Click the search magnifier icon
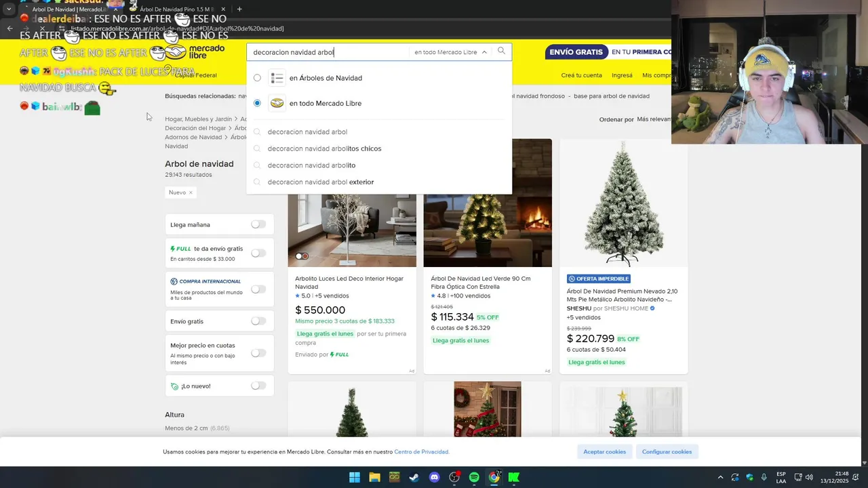 (x=501, y=52)
